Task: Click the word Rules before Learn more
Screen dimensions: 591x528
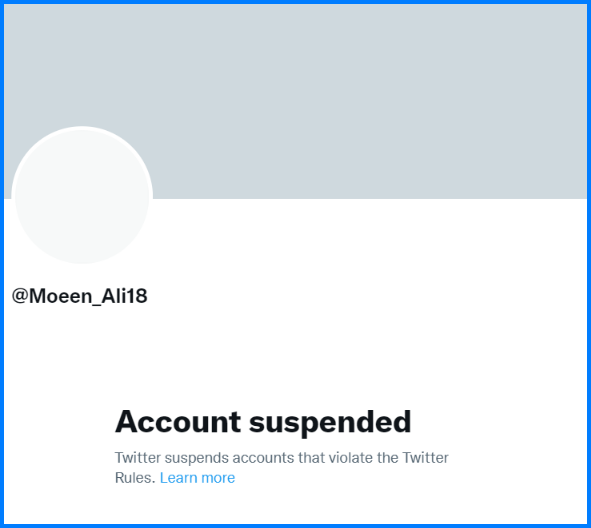Action: coord(135,478)
